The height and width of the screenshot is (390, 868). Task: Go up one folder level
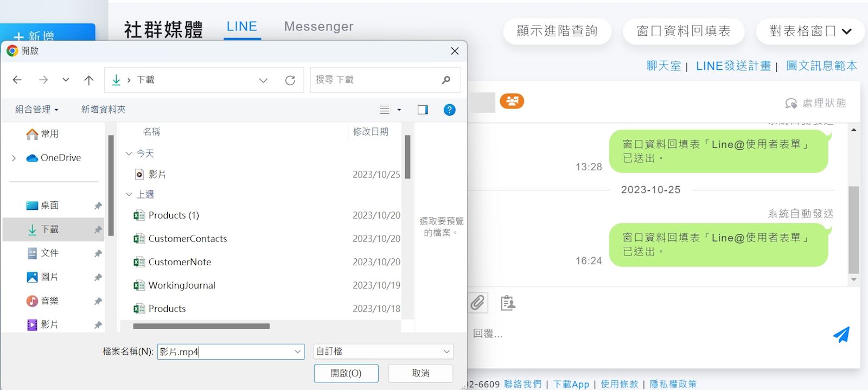[89, 80]
